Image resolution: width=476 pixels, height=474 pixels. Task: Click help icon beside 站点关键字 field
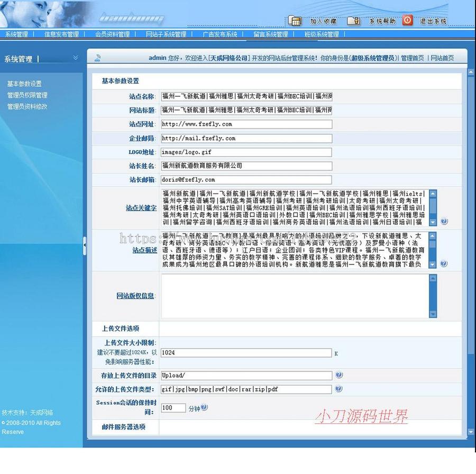tap(444, 221)
